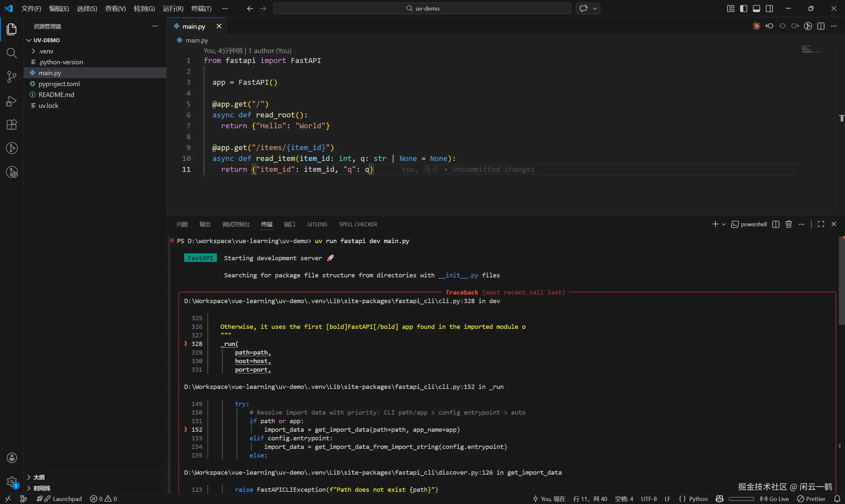Maximize the terminal panel size
The height and width of the screenshot is (504, 845).
(821, 224)
